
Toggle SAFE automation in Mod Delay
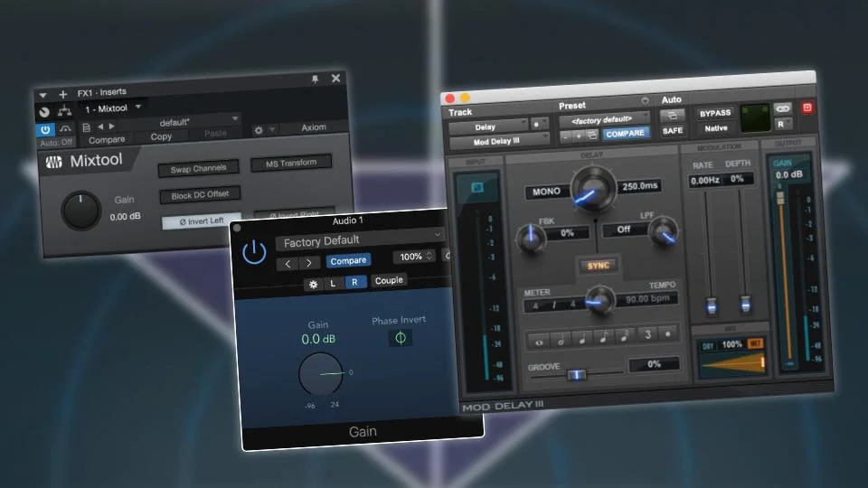click(673, 130)
